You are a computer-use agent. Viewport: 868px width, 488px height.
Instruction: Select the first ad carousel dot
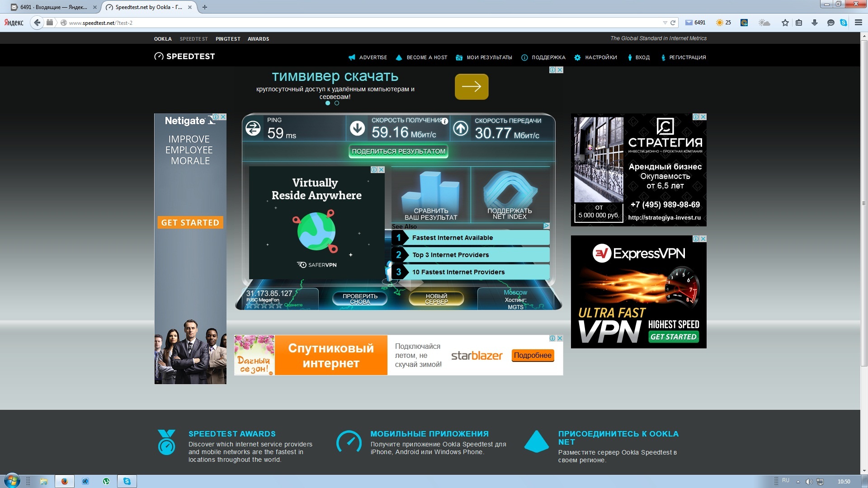328,103
